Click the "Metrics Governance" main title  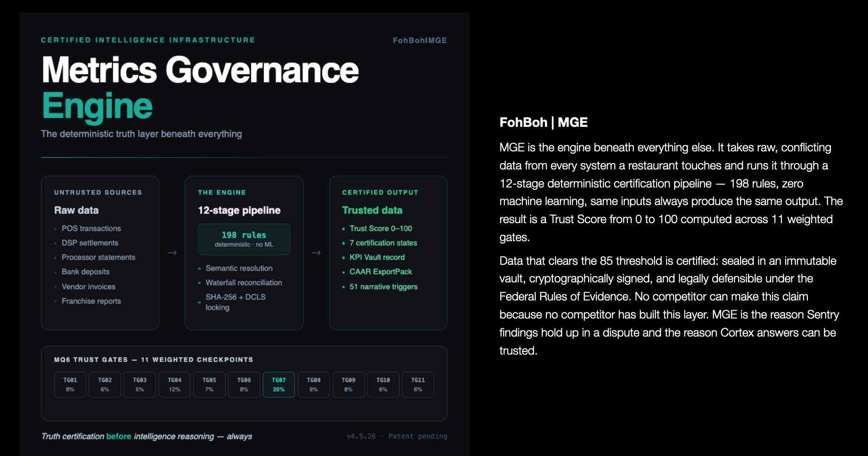(x=200, y=70)
